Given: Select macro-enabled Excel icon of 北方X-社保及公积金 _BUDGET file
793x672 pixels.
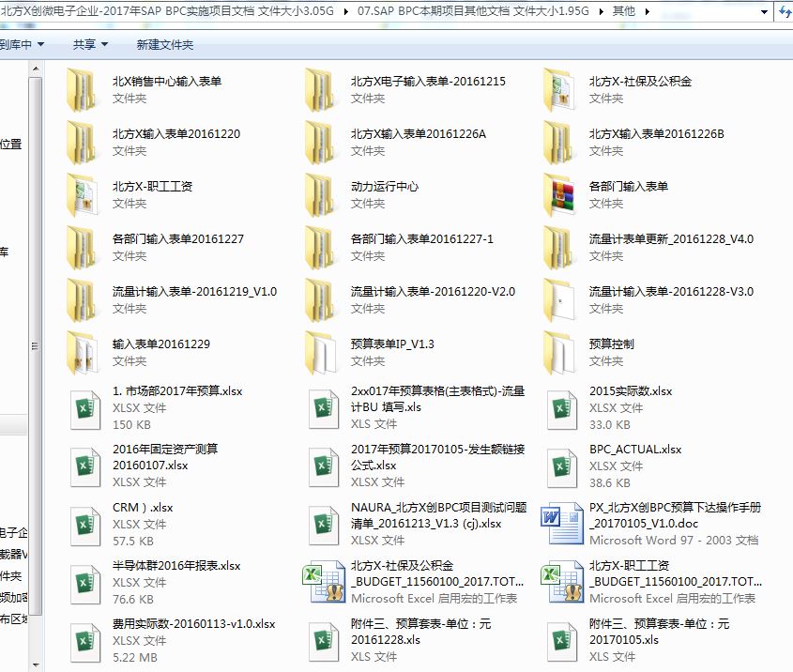Looking at the screenshot, I should click(x=324, y=581).
